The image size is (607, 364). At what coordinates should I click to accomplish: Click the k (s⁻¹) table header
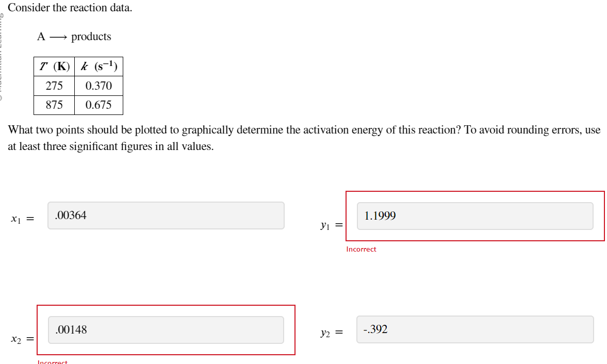click(98, 66)
